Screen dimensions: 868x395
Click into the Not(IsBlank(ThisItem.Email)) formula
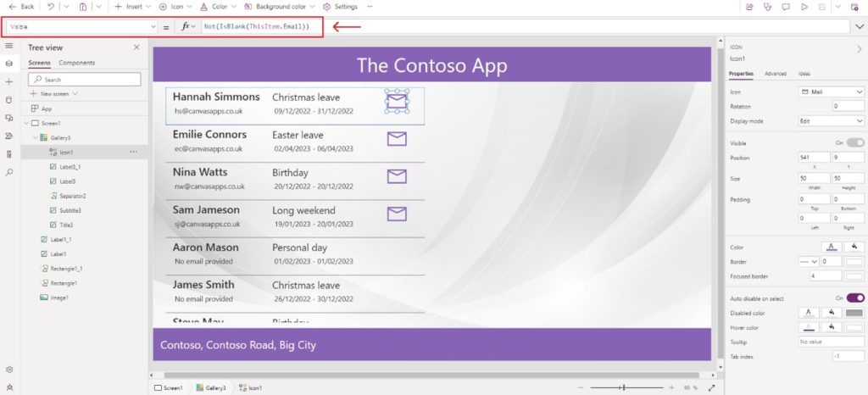pyautogui.click(x=256, y=26)
